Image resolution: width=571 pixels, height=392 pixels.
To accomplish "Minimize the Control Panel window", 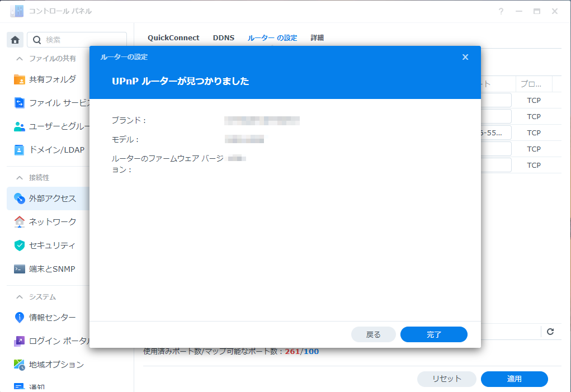I will (x=519, y=11).
